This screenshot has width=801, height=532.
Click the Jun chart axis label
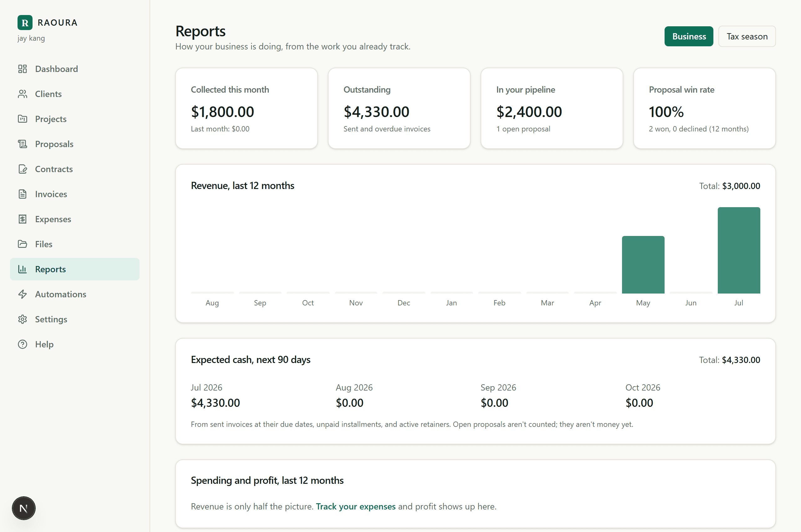[691, 303]
